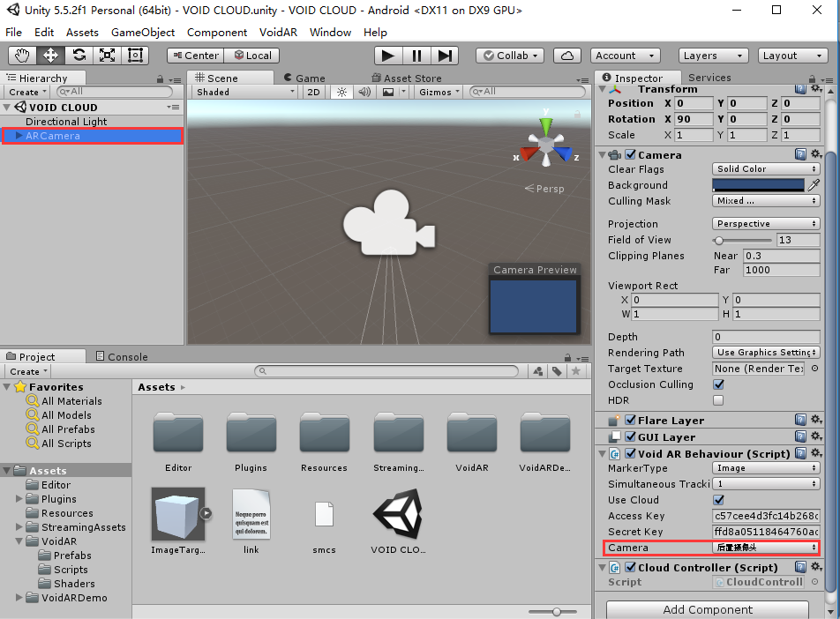
Task: Select the Move tool
Action: [x=51, y=56]
